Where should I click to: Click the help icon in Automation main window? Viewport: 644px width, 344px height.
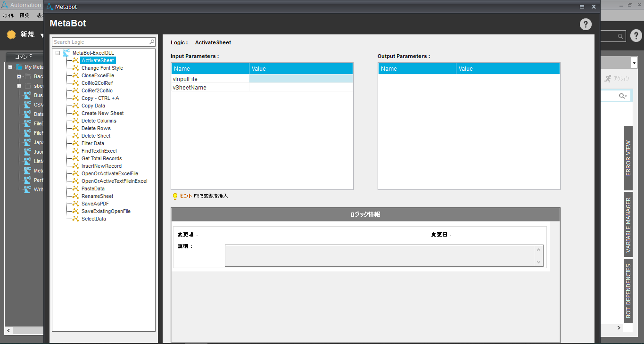pos(636,35)
